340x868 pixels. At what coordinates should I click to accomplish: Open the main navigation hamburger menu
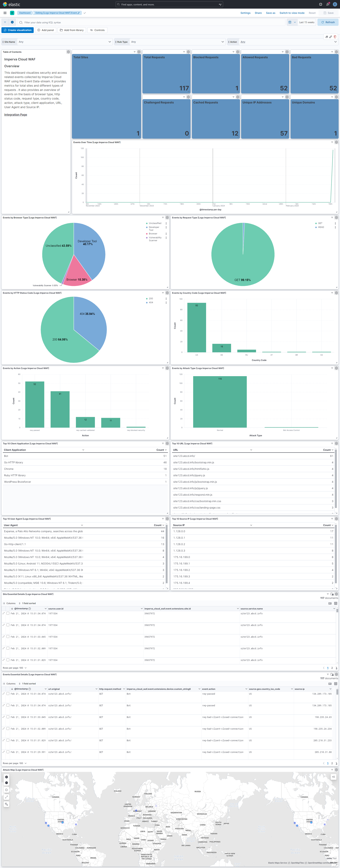click(x=5, y=13)
